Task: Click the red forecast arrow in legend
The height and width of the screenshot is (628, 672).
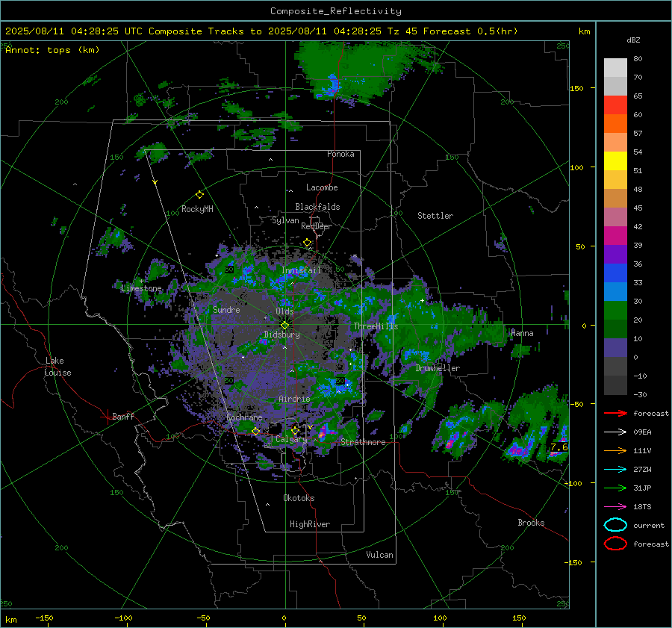Action: 615,413
